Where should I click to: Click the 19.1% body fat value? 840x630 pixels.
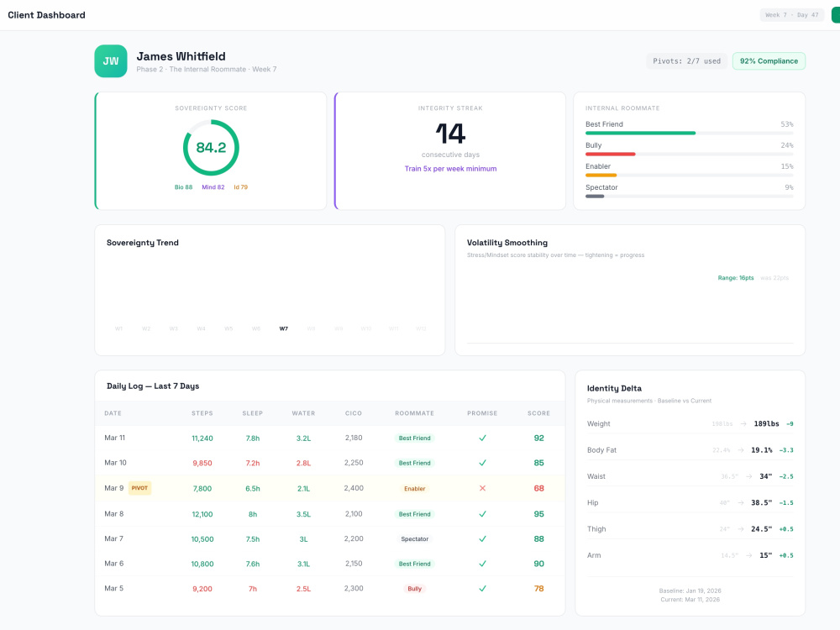coord(761,450)
